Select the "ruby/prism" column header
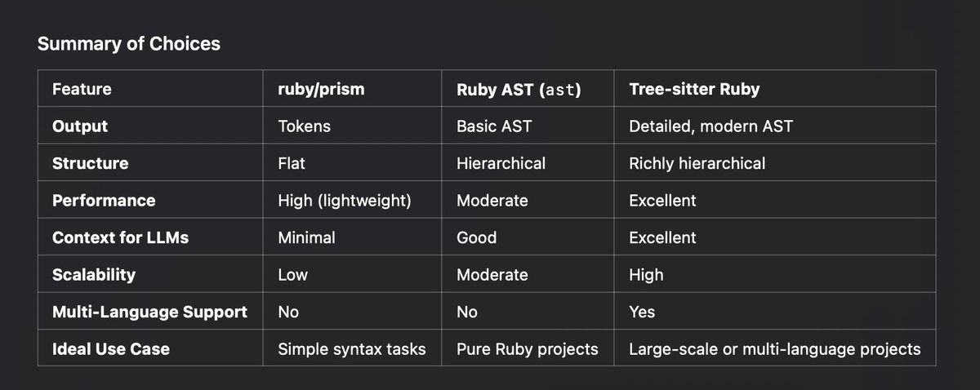The height and width of the screenshot is (390, 980). (x=321, y=89)
